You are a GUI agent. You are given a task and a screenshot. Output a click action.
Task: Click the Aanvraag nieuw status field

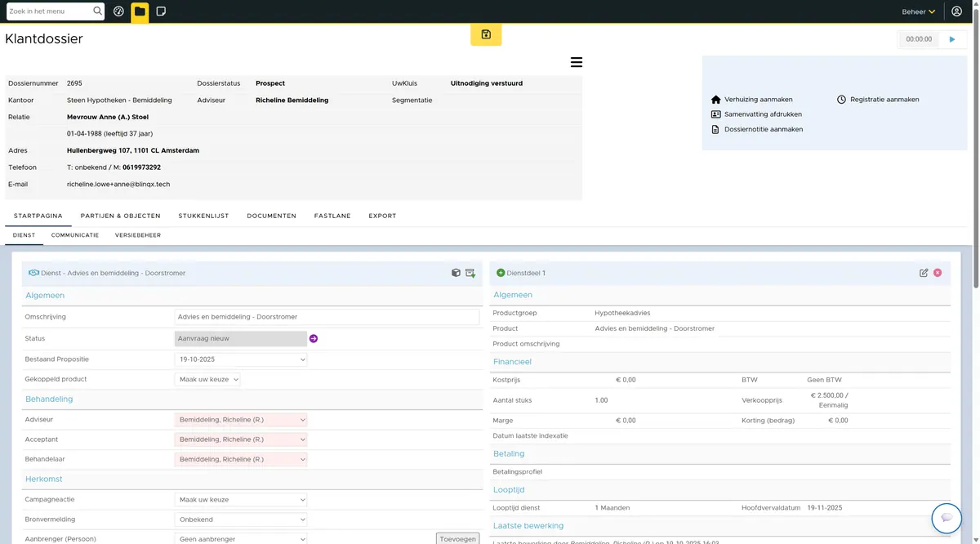pyautogui.click(x=241, y=338)
